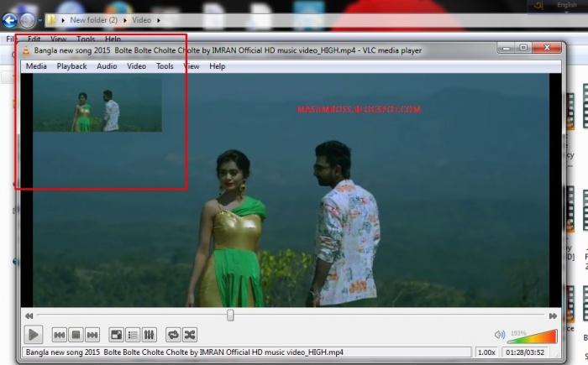588x365 pixels.
Task: Click the 1.00x playback speed indicator
Action: click(486, 352)
